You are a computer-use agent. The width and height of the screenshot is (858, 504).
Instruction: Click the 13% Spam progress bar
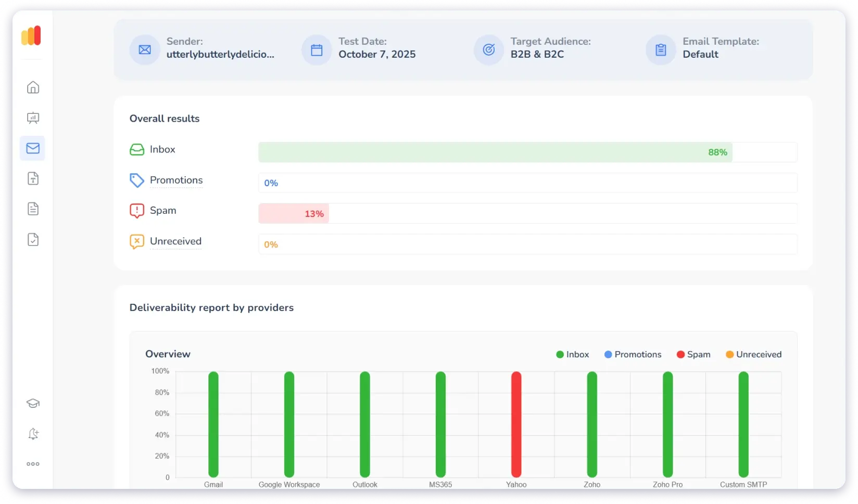pos(294,214)
